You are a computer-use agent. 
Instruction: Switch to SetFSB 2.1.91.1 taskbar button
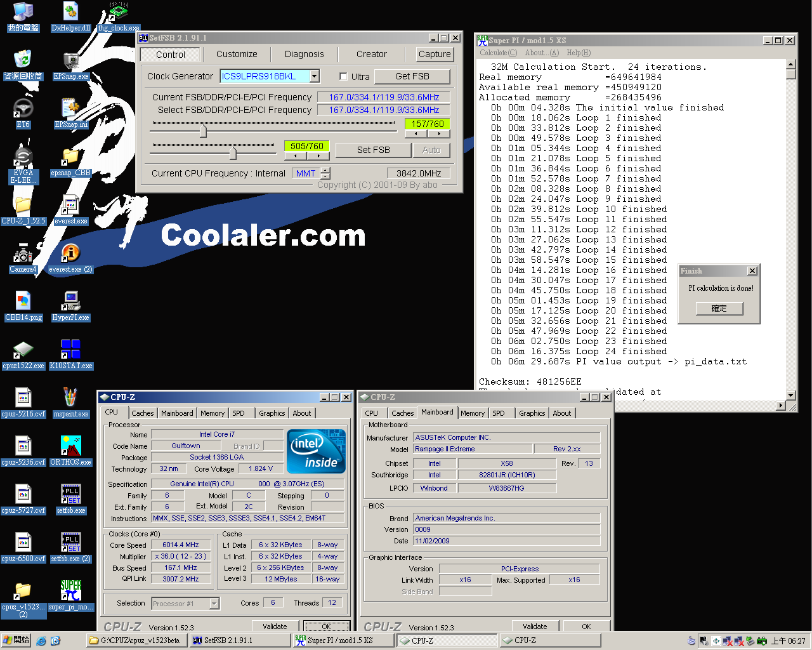pyautogui.click(x=240, y=640)
